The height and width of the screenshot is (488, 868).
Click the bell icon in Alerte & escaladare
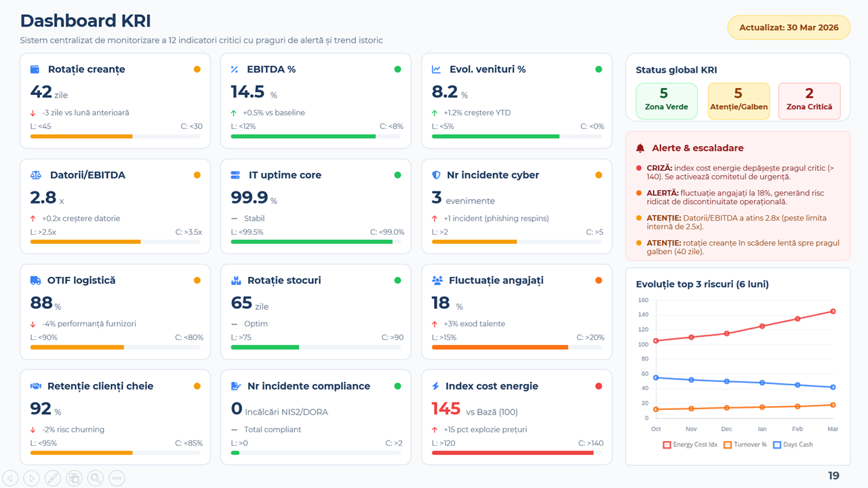[640, 148]
